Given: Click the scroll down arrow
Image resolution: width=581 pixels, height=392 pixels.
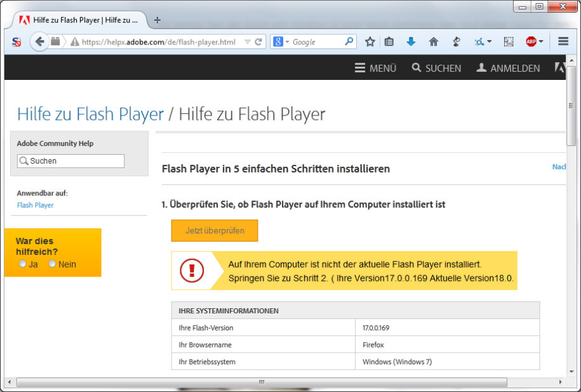Looking at the screenshot, I should click(571, 371).
